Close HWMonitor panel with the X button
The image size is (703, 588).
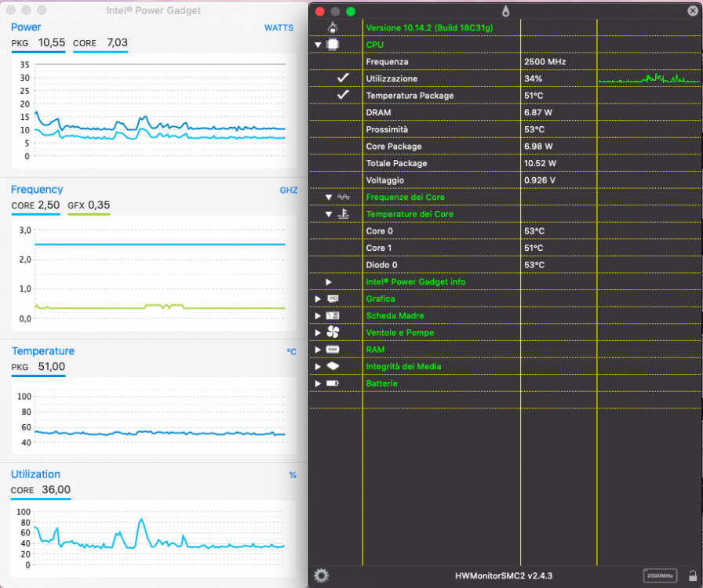693,11
